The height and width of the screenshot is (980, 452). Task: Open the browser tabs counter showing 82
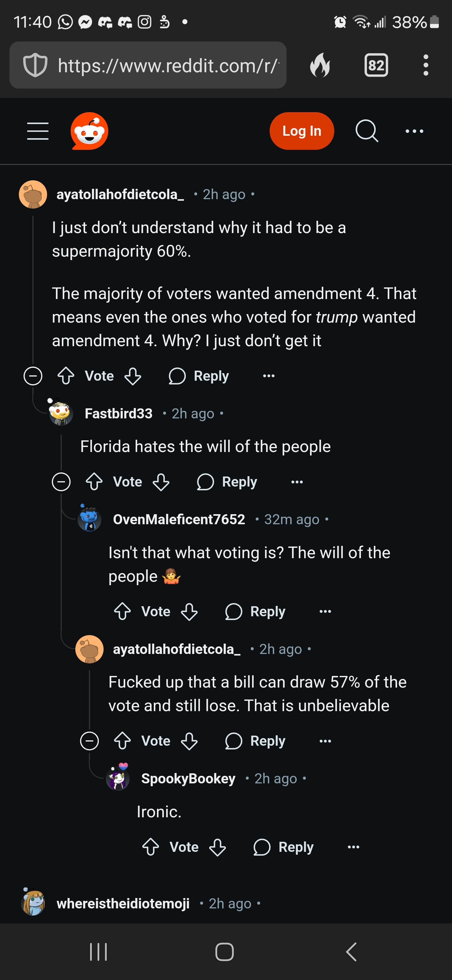click(376, 65)
